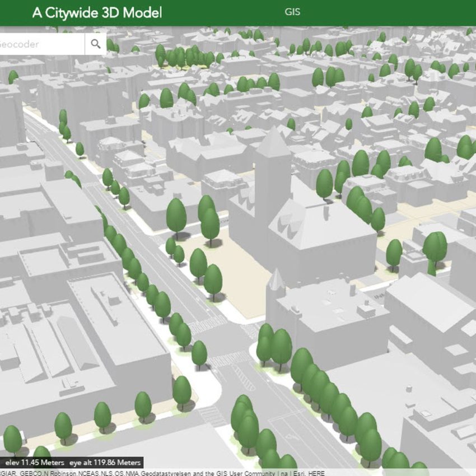Screen dimensions: 476x476
Task: Click the dark elevation status bar
Action: [x=72, y=463]
